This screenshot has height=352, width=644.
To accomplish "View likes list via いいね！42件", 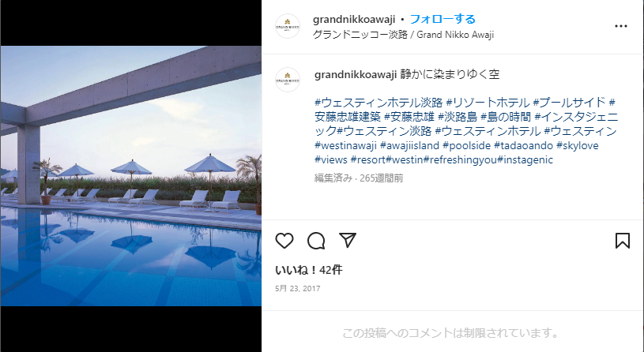I will [x=308, y=270].
